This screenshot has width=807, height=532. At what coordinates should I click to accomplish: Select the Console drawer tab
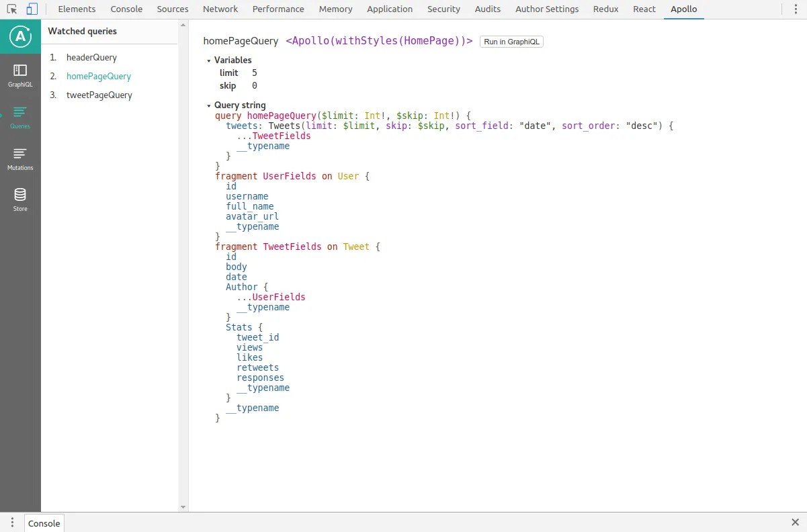pyautogui.click(x=44, y=523)
